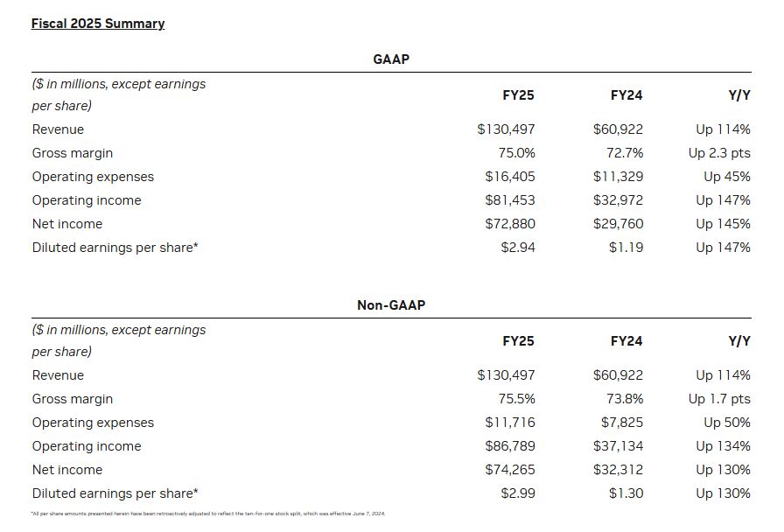Click the GAAP table title

[x=391, y=59]
